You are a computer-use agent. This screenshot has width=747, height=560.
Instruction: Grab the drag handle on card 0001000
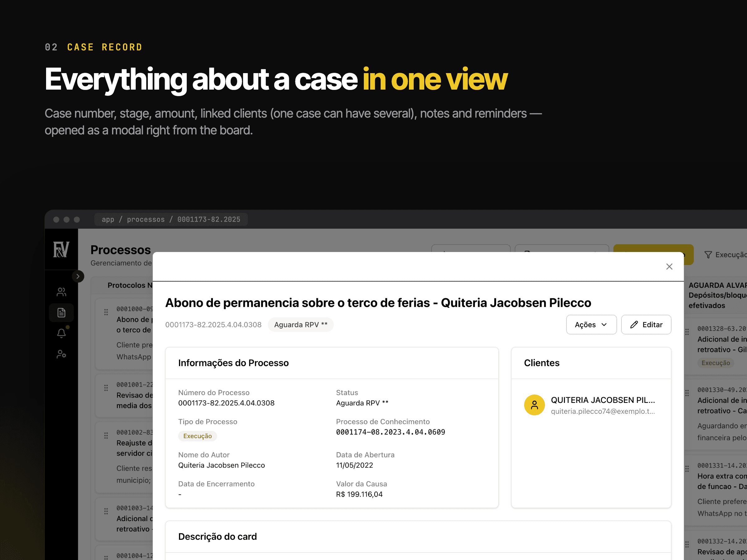pos(106,312)
